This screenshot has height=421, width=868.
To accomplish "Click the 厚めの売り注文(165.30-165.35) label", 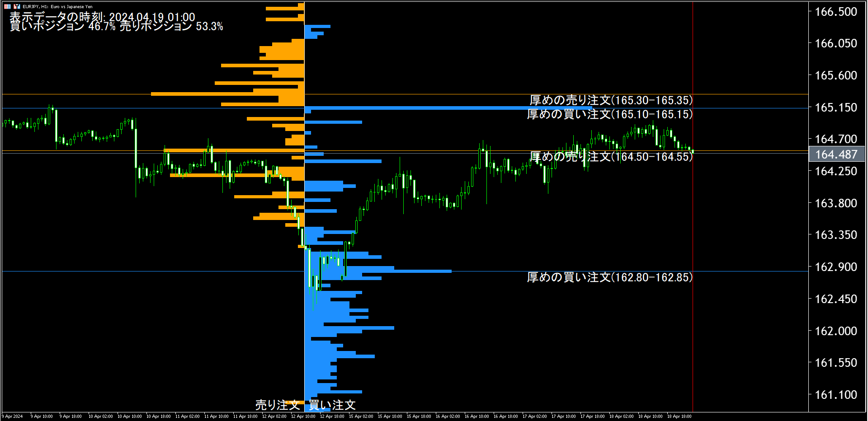I will [x=611, y=100].
